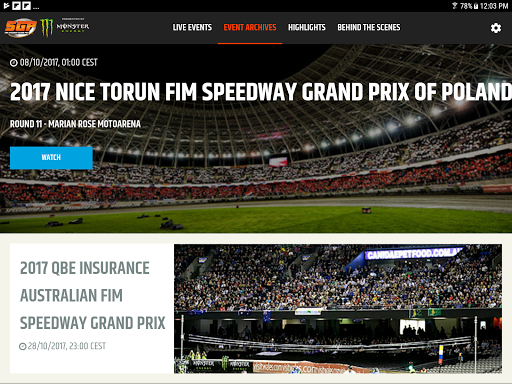Open the 2017 Nice Torun Grand Prix title
This screenshot has width=512, height=384.
(261, 92)
